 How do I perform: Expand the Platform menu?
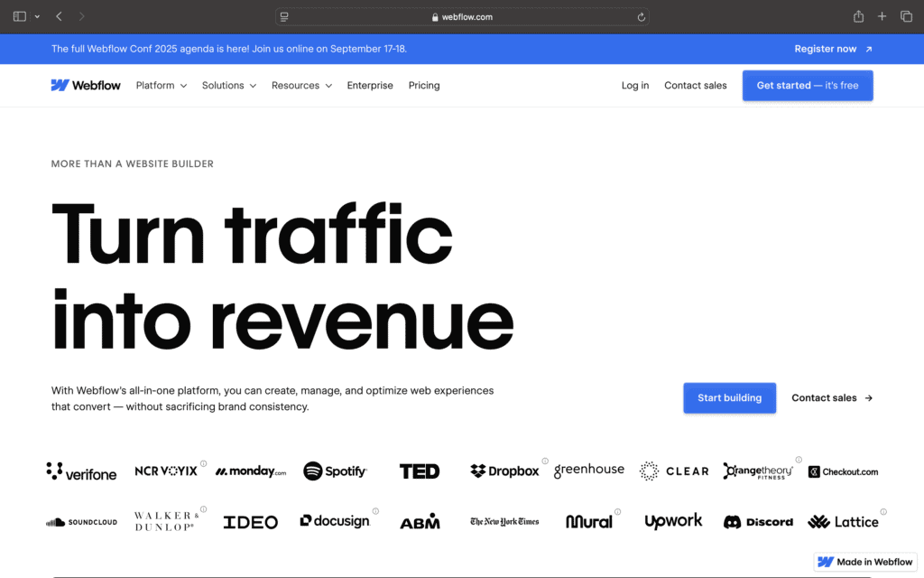[x=162, y=86]
